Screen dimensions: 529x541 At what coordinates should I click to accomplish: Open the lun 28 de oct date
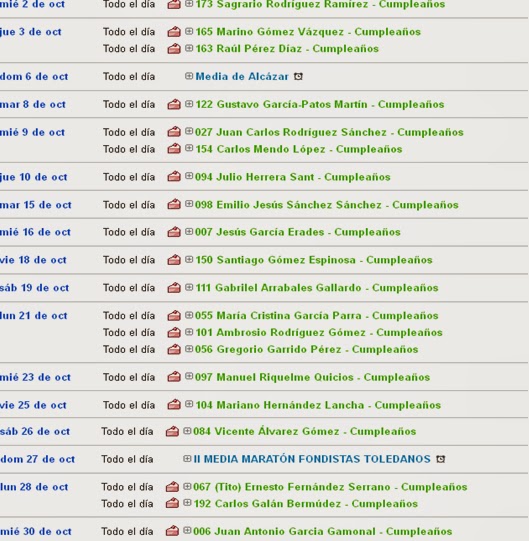[34, 487]
